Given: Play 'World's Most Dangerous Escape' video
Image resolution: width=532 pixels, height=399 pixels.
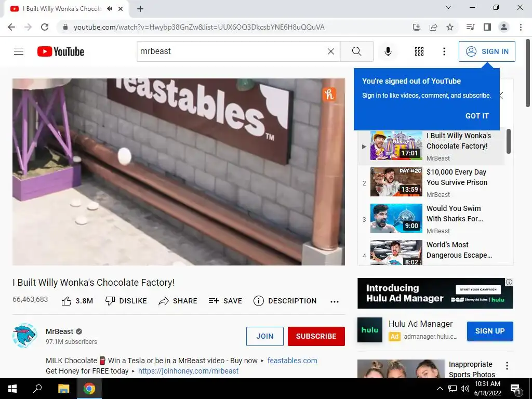Looking at the screenshot, I should (431, 252).
